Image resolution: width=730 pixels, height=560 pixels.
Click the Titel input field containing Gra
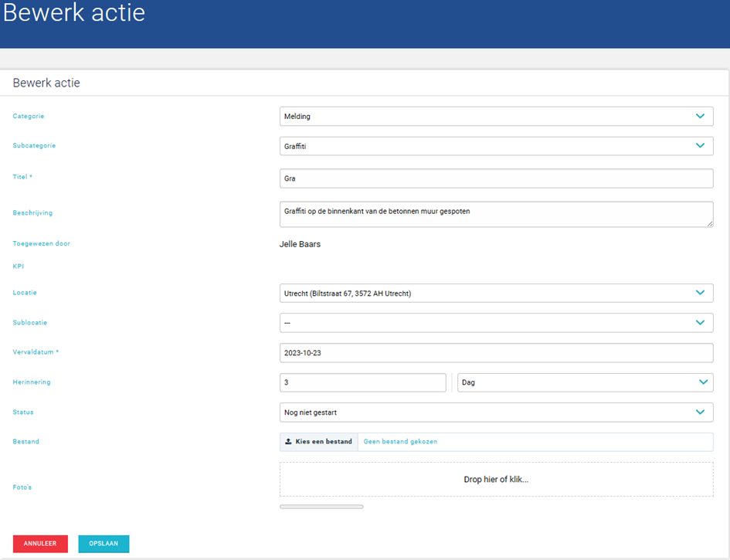coord(496,178)
